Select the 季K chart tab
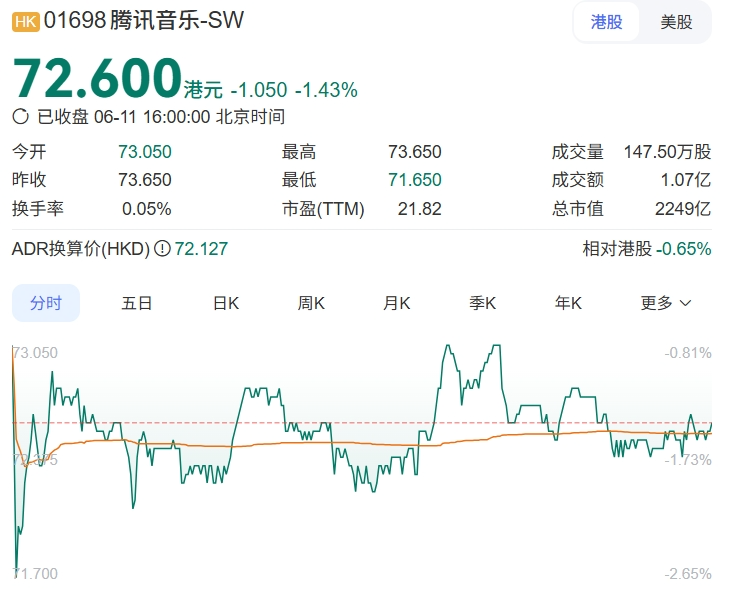The width and height of the screenshot is (729, 589). (483, 303)
